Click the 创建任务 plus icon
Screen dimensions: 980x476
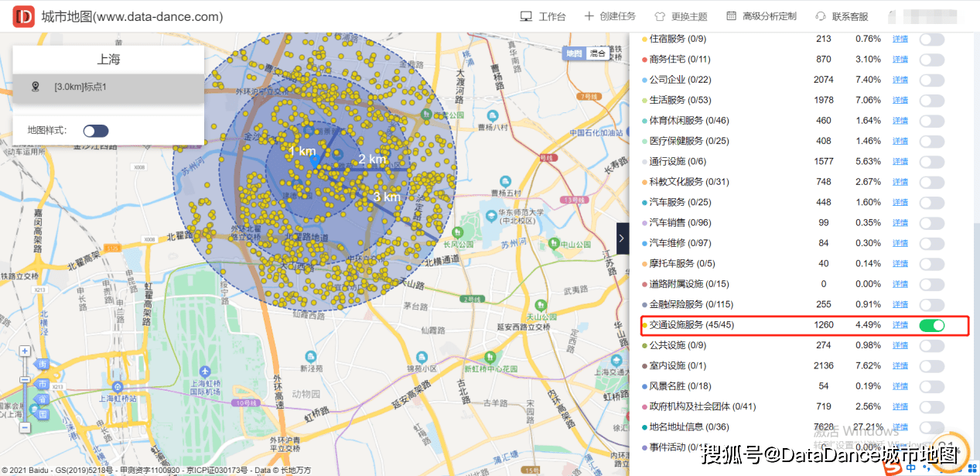(589, 16)
